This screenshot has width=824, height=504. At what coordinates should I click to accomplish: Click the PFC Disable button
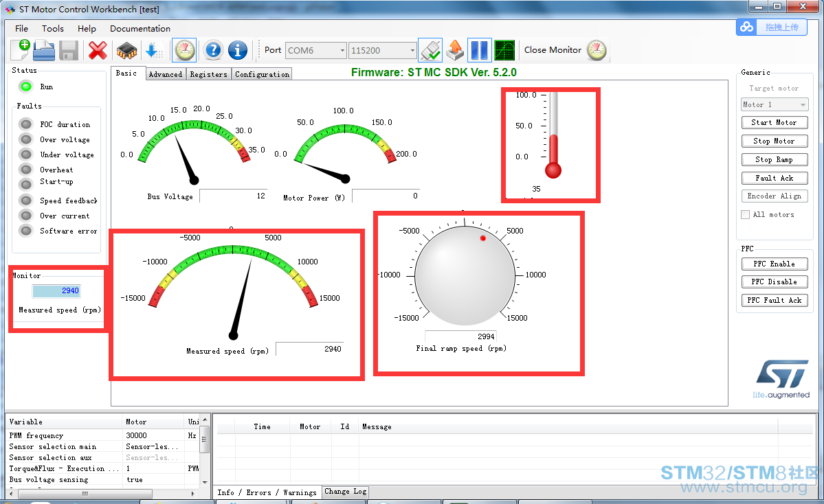(x=775, y=282)
